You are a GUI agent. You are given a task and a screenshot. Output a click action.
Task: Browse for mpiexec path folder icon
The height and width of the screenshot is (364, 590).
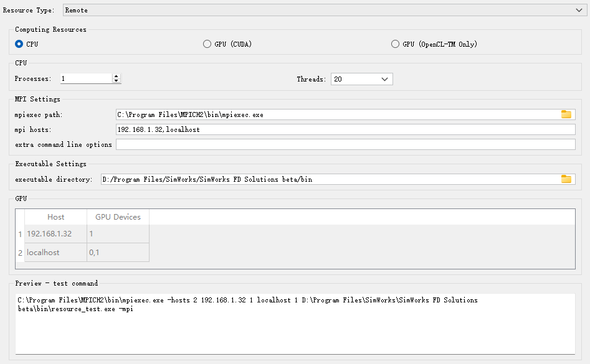(566, 114)
